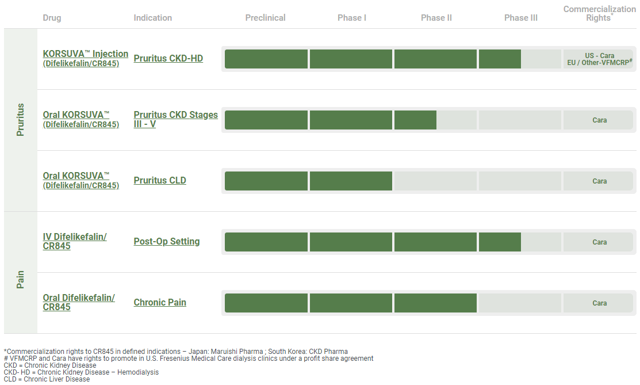Open the KORSUVA Injection drug link
Viewport: 640px width, 385px height.
85,58
